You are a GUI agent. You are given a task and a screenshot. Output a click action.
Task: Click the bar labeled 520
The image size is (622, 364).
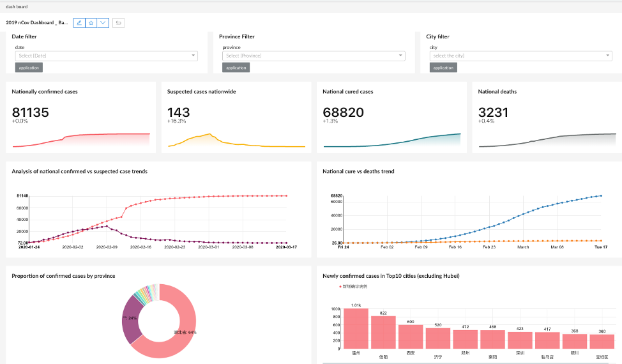(x=438, y=338)
